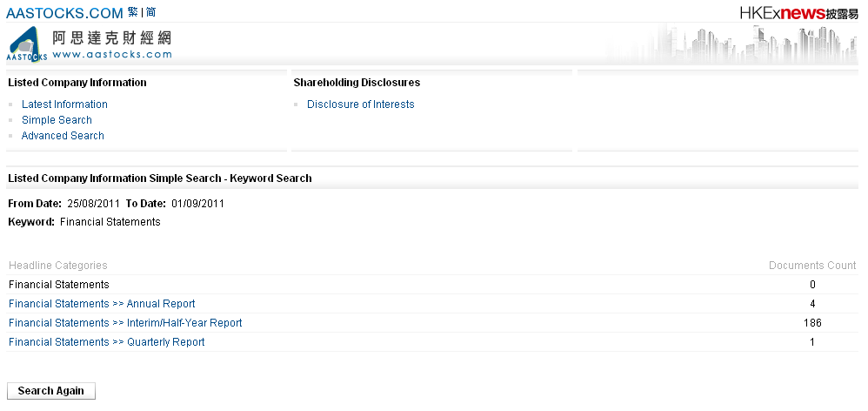868x411 pixels.
Task: Open Advanced Search
Action: click(63, 136)
